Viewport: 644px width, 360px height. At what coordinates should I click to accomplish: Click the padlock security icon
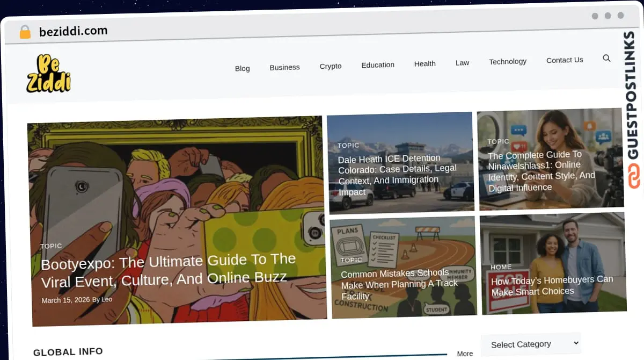coord(25,32)
